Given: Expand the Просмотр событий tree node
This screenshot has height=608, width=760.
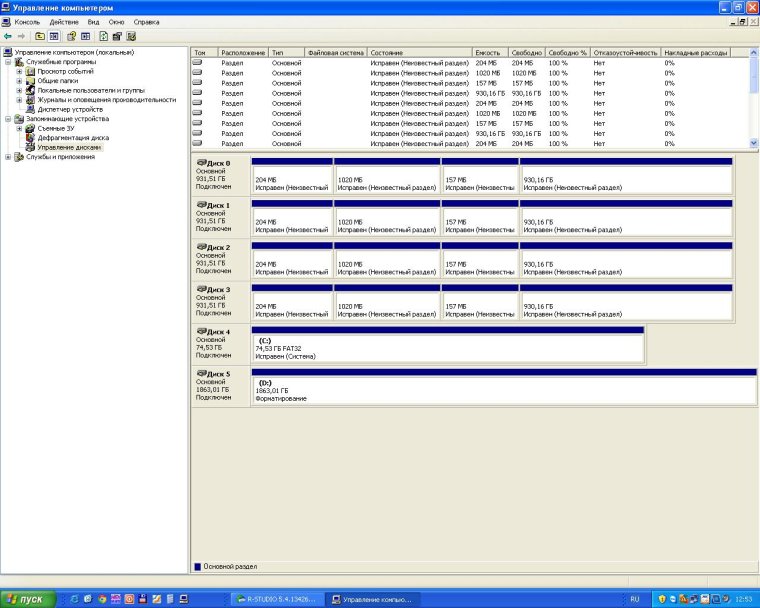Looking at the screenshot, I should point(19,71).
